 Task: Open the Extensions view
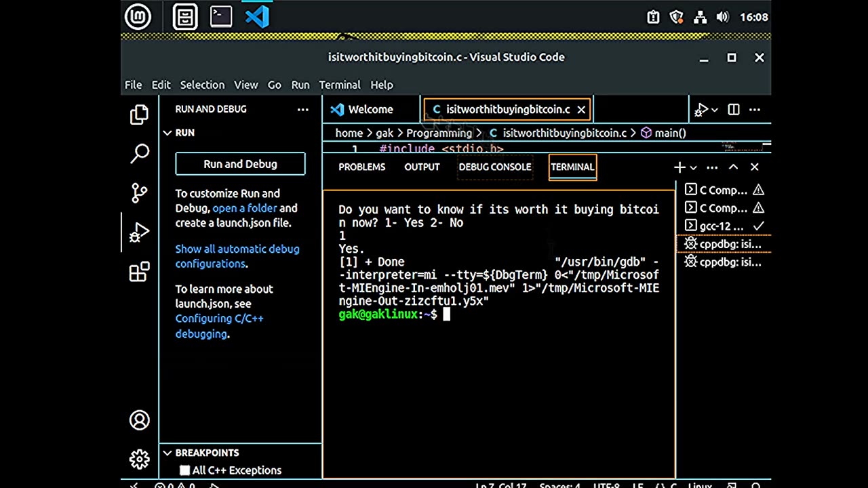click(139, 272)
